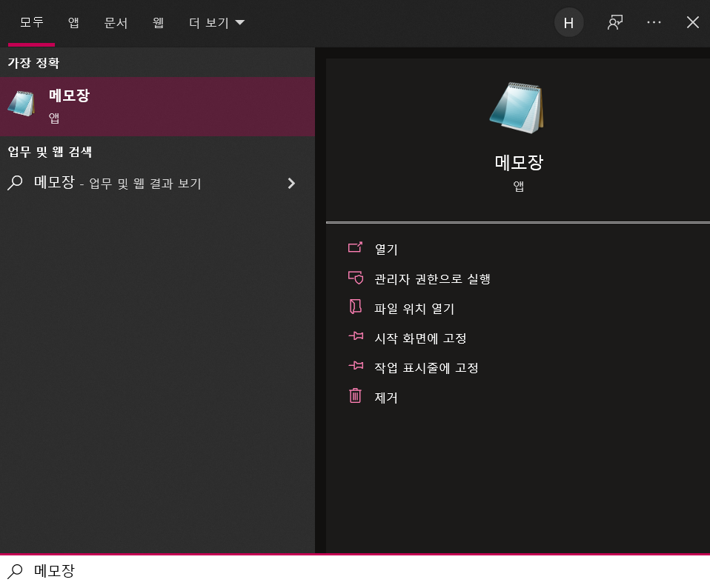
Task: Expand the 더 보기 dropdown
Action: [x=216, y=22]
